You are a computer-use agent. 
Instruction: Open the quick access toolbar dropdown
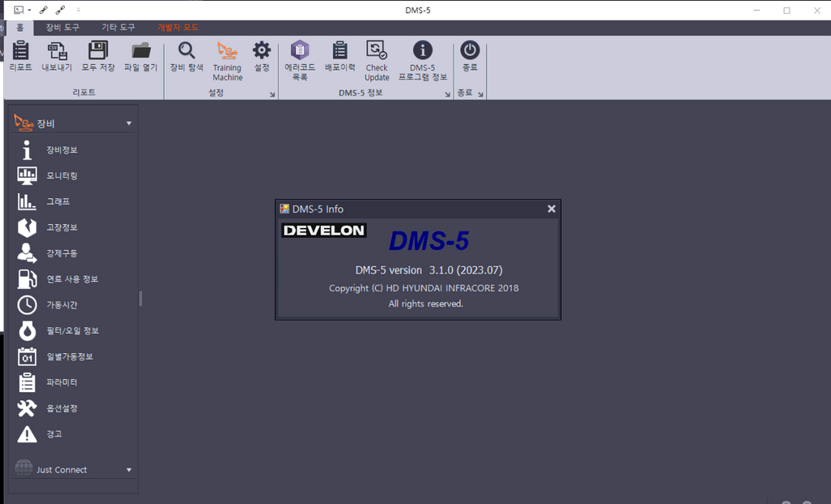[x=79, y=10]
